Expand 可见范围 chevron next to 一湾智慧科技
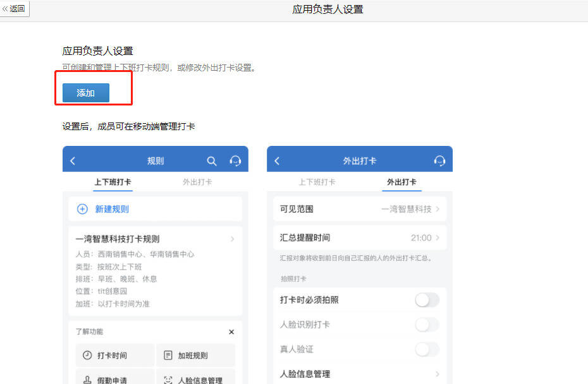The image size is (588, 384). pyautogui.click(x=438, y=209)
